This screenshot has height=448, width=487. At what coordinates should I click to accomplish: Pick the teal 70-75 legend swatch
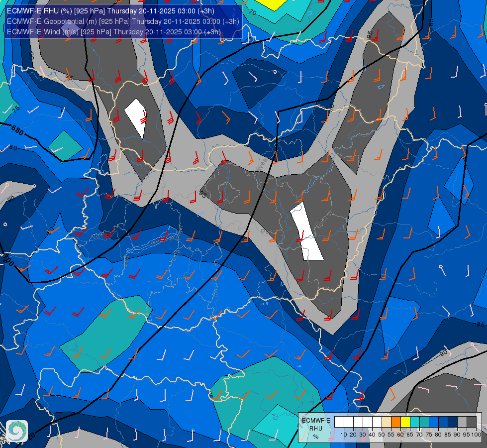click(424, 422)
